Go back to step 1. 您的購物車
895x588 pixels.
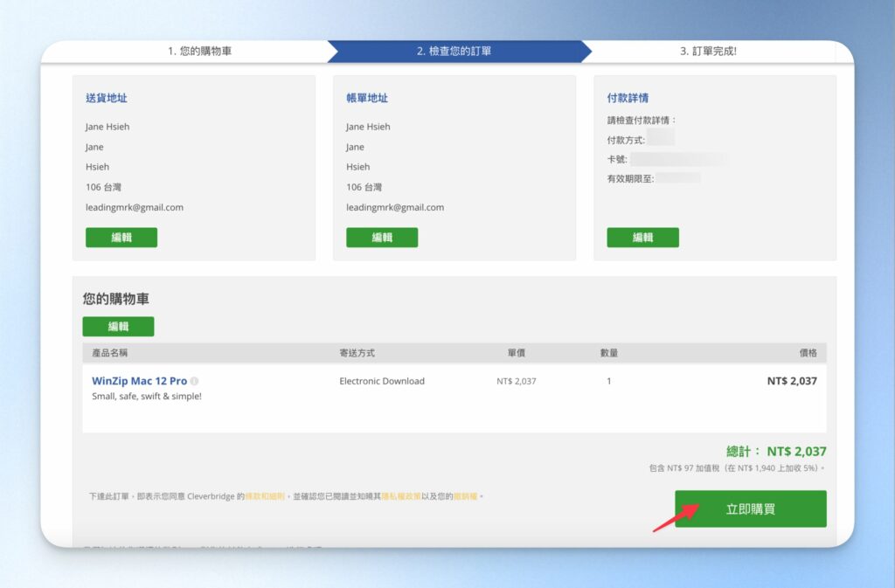click(199, 52)
